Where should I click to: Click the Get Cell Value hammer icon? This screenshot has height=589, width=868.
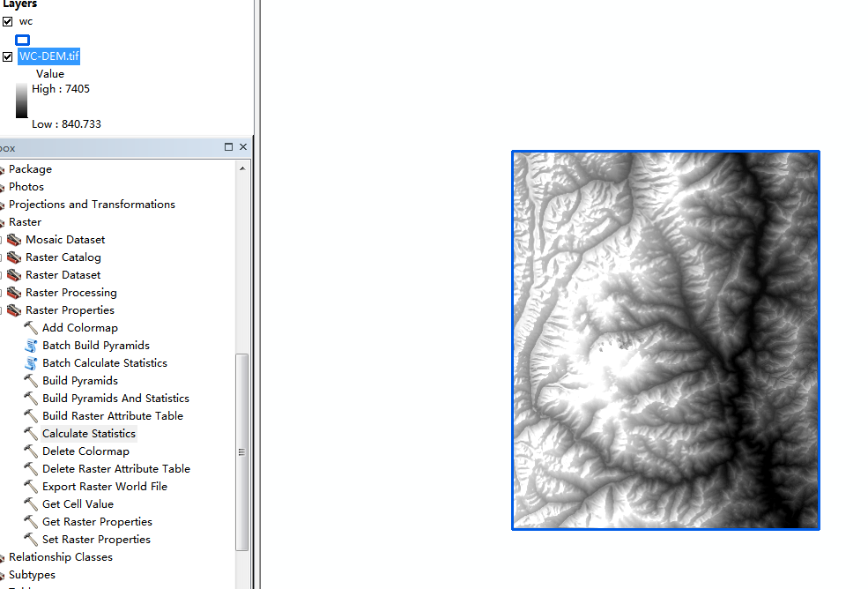coord(31,504)
